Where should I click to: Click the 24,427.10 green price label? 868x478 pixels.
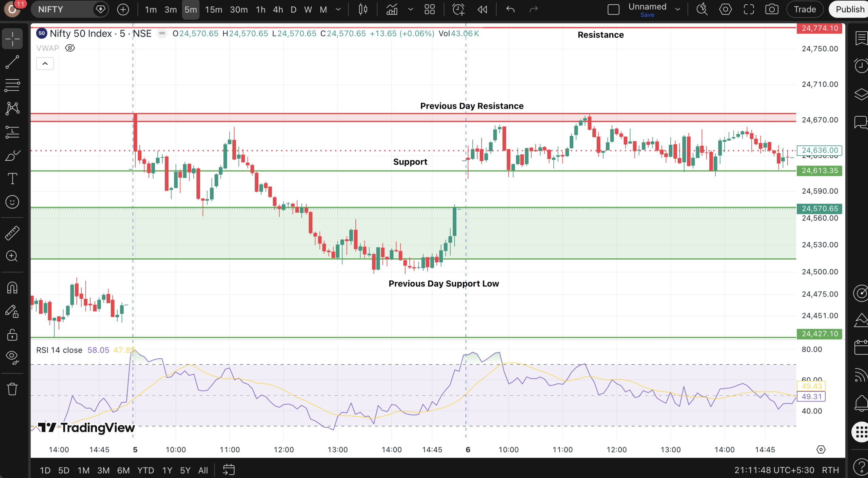pos(820,334)
